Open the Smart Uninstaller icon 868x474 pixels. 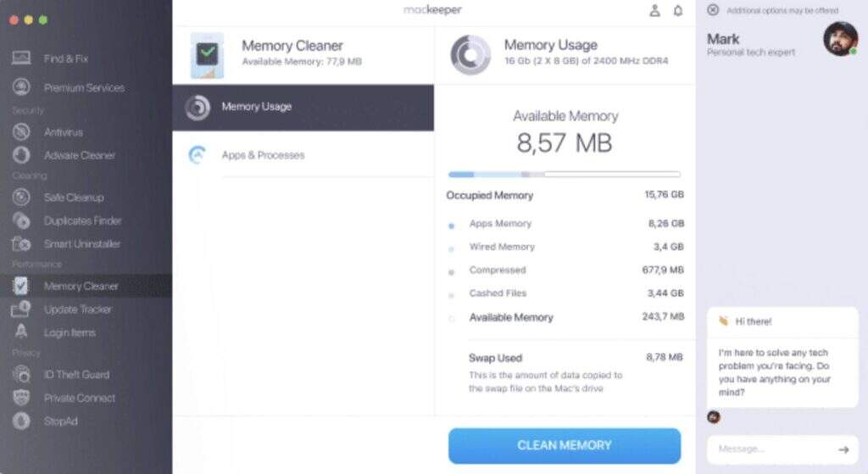(x=21, y=244)
